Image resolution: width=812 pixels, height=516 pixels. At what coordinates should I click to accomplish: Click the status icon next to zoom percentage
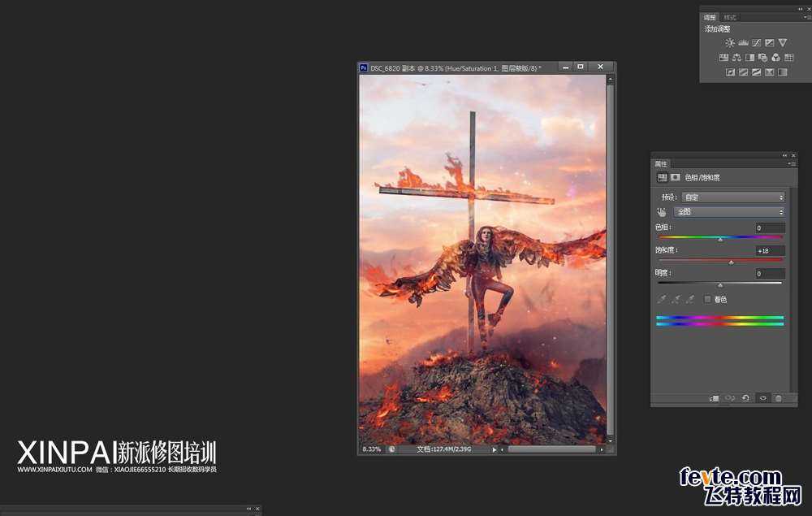(x=391, y=449)
